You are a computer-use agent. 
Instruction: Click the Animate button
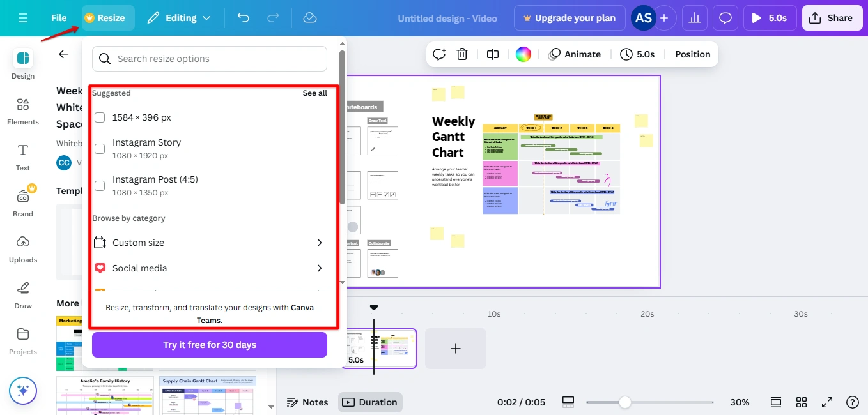click(575, 54)
